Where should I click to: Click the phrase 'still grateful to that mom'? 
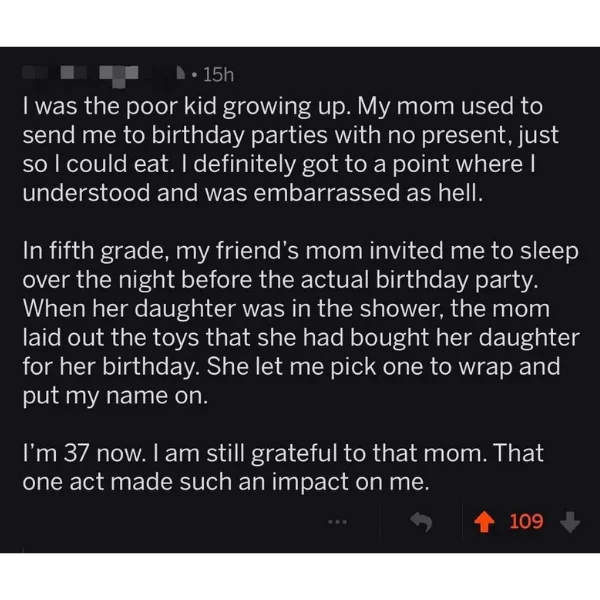[347, 453]
